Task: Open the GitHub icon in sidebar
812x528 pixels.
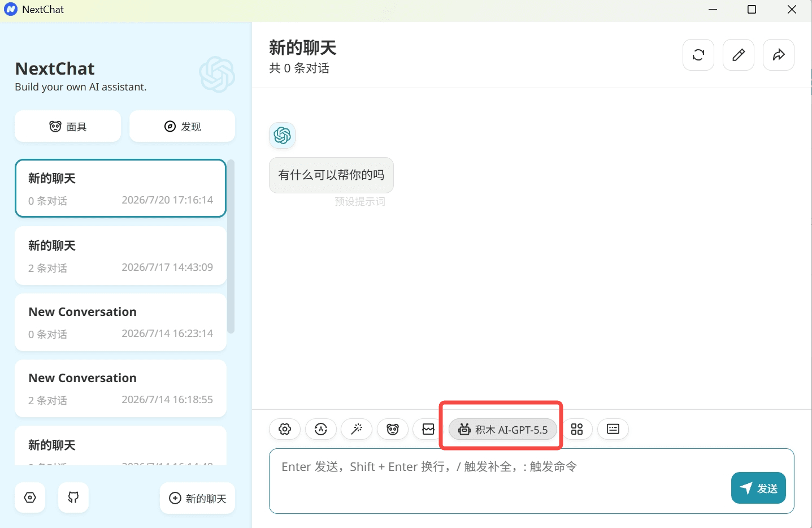Action: click(73, 497)
